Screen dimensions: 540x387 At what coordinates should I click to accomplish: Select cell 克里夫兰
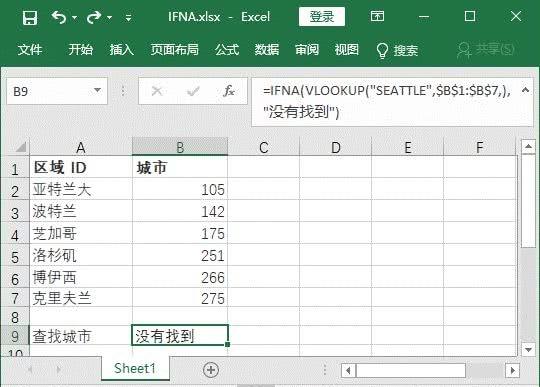[x=81, y=297]
